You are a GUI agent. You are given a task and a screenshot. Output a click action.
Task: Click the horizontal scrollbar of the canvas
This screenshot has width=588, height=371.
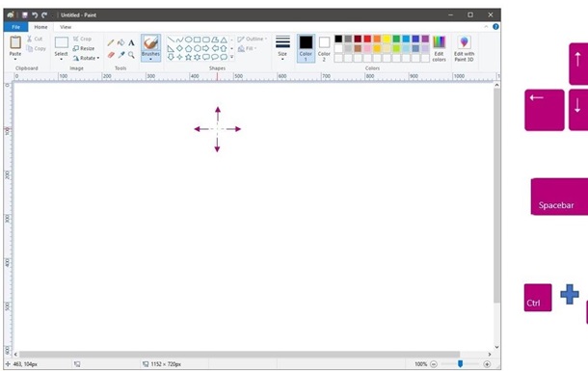coord(240,355)
